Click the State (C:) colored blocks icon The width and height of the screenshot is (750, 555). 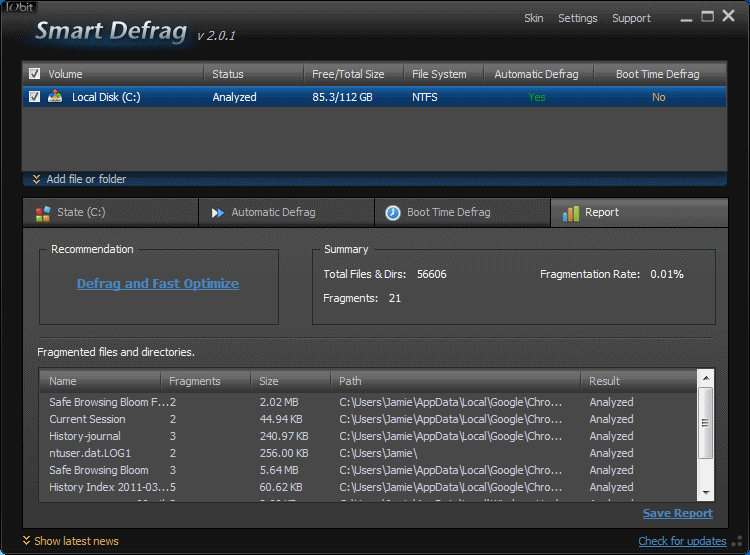43,213
